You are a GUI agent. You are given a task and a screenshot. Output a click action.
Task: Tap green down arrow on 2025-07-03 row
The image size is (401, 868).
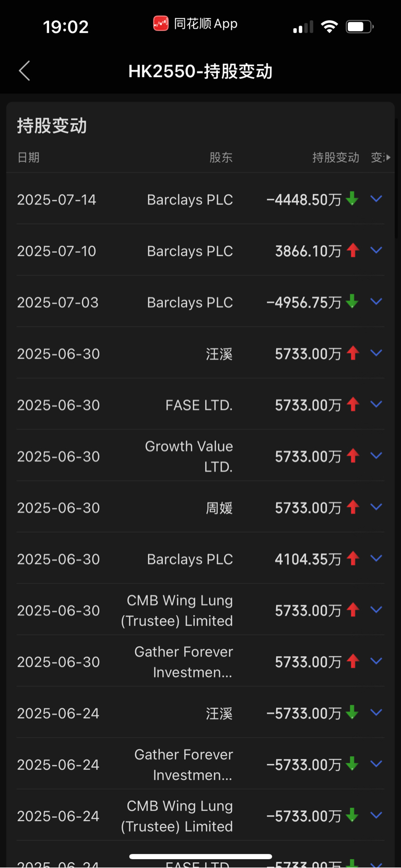tap(352, 301)
